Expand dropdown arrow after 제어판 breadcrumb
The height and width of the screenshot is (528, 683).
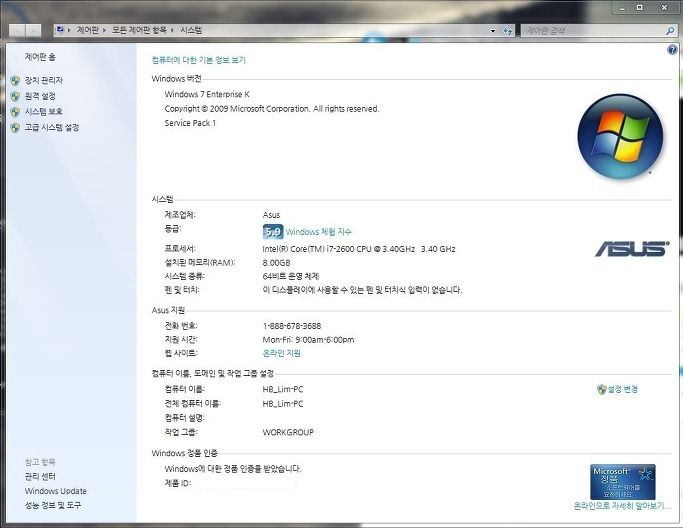click(105, 30)
